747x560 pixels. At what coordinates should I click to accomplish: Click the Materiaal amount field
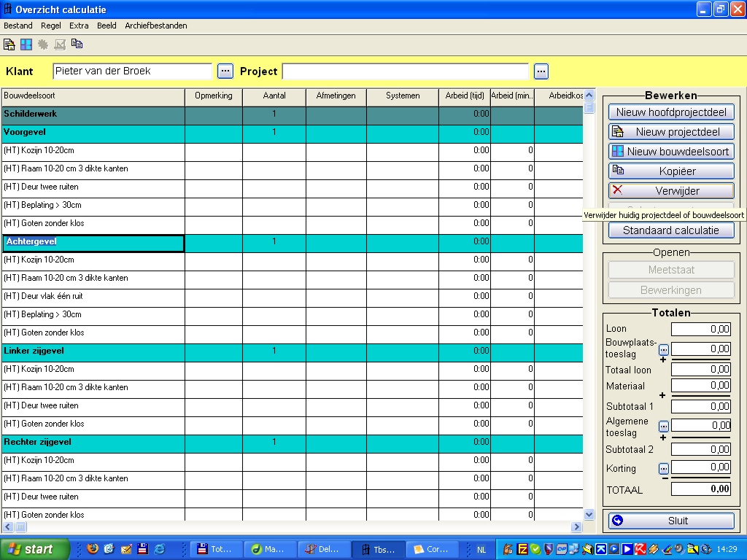701,386
